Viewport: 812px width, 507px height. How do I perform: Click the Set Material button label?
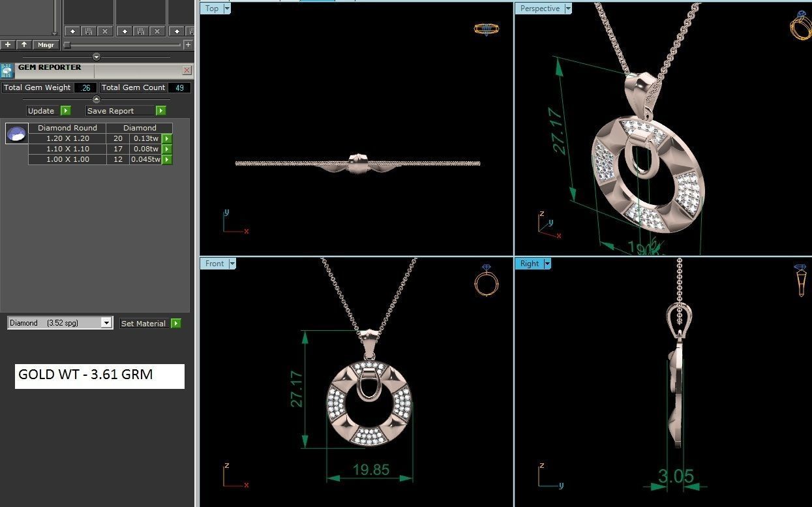pyautogui.click(x=143, y=323)
